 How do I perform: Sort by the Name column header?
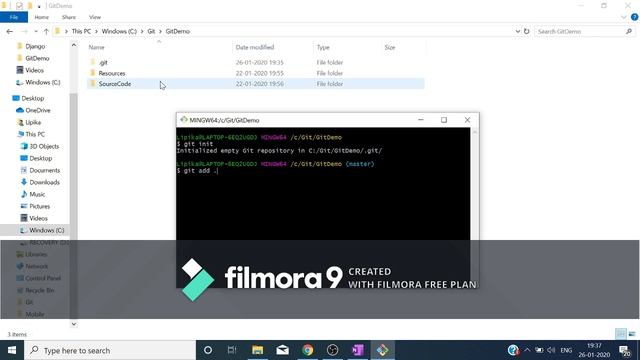97,47
